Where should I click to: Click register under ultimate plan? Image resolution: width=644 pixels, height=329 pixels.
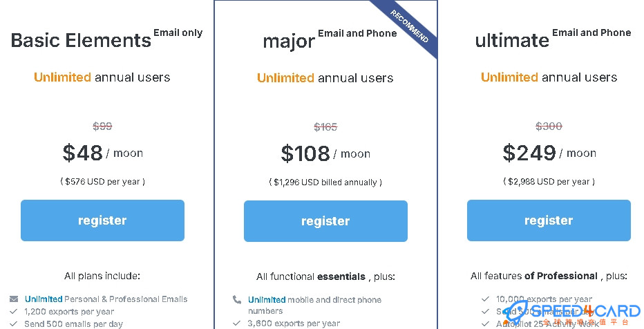coord(549,220)
